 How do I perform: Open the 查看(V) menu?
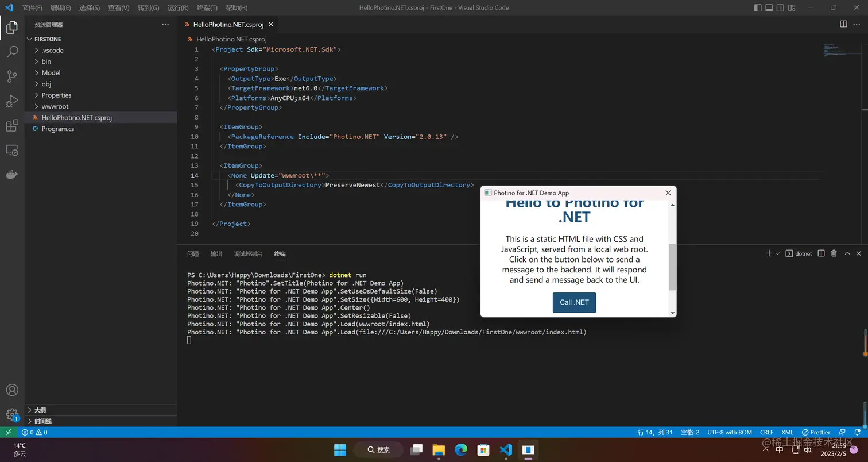(118, 8)
